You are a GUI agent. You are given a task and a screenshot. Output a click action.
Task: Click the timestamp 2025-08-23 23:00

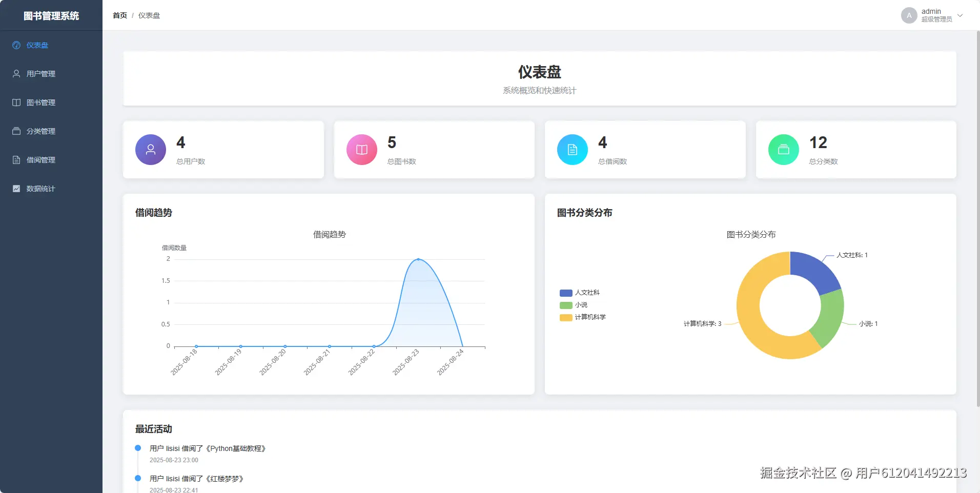[174, 460]
